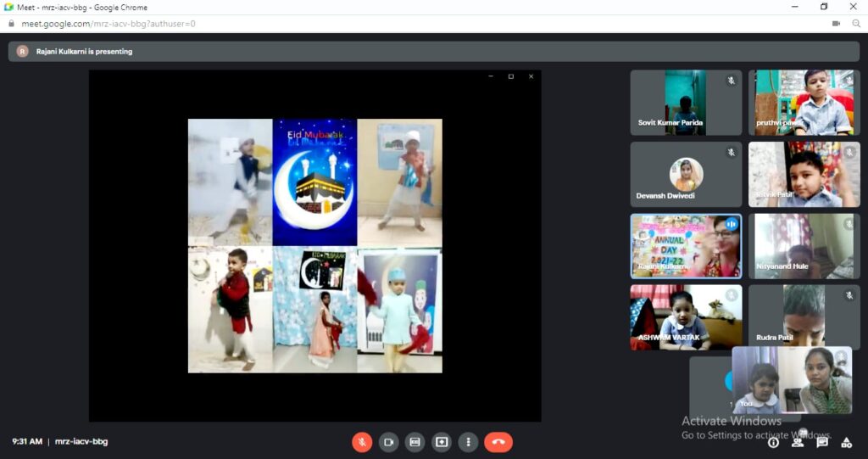
Task: Open the Present now screen-share button
Action: click(441, 442)
